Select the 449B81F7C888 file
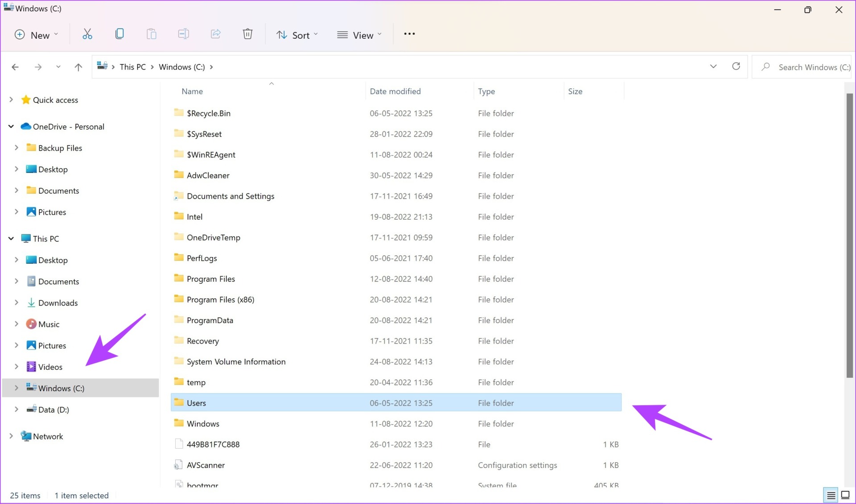 [x=213, y=445]
